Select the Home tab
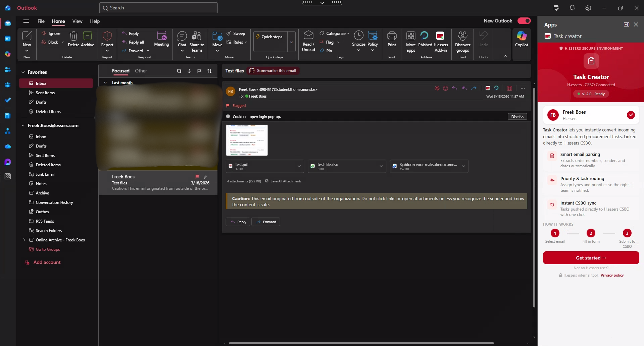 pos(58,21)
